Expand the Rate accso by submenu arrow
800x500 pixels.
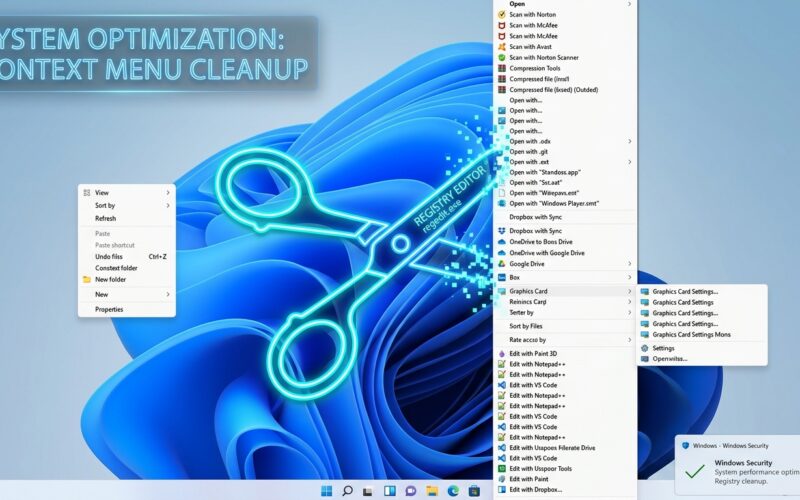pyautogui.click(x=630, y=340)
